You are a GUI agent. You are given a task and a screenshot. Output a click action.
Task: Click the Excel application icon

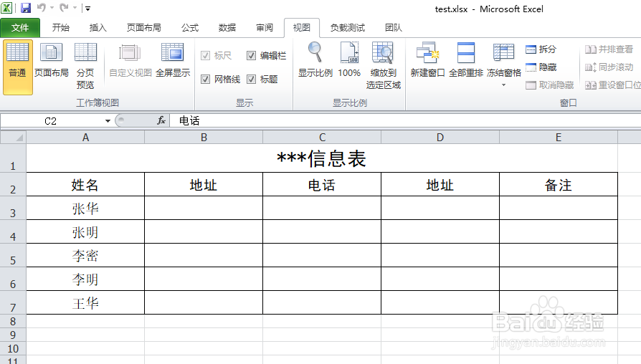[7, 8]
